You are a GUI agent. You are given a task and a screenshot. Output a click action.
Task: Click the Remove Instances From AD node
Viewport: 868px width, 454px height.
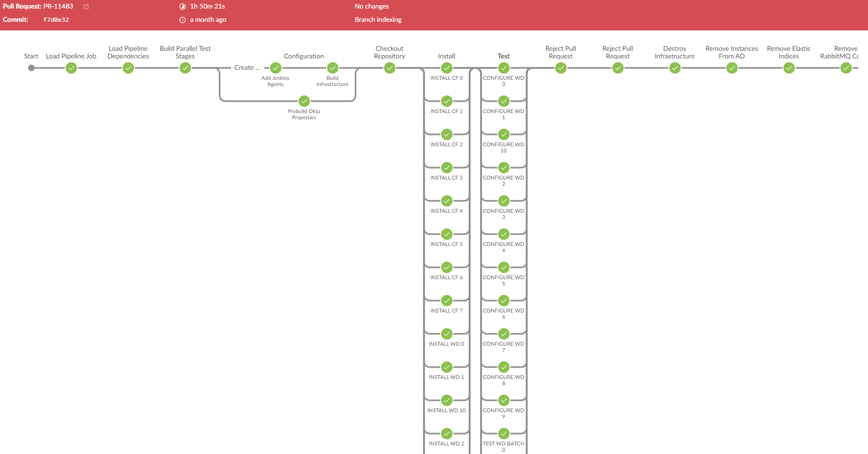pos(732,68)
